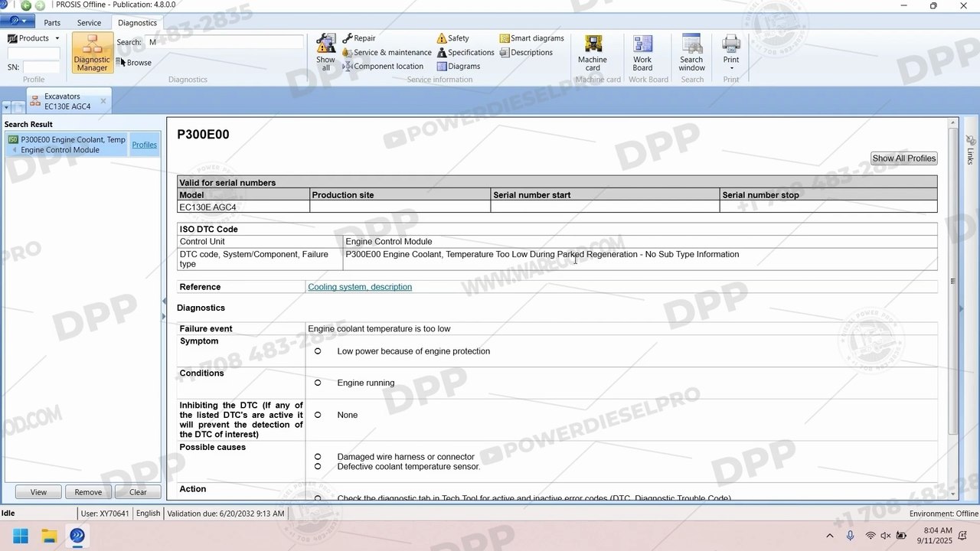Click the PROSIS taskbar icon

pyautogui.click(x=77, y=536)
